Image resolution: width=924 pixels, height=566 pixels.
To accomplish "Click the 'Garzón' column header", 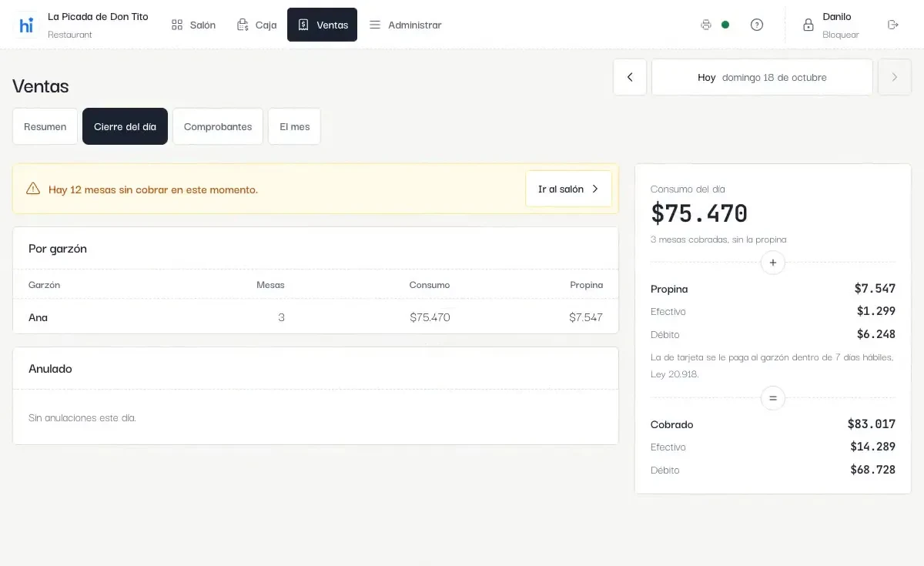I will (x=44, y=285).
